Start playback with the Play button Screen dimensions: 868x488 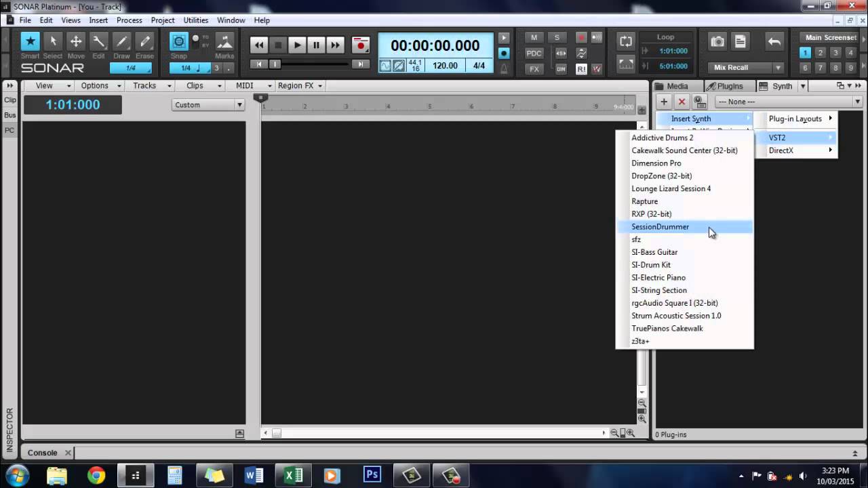tap(297, 45)
